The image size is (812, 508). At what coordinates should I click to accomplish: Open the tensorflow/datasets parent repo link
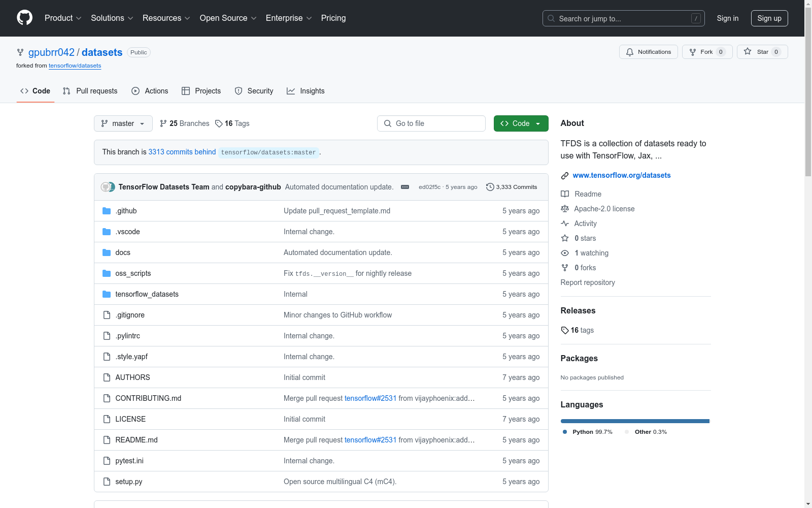coord(75,66)
